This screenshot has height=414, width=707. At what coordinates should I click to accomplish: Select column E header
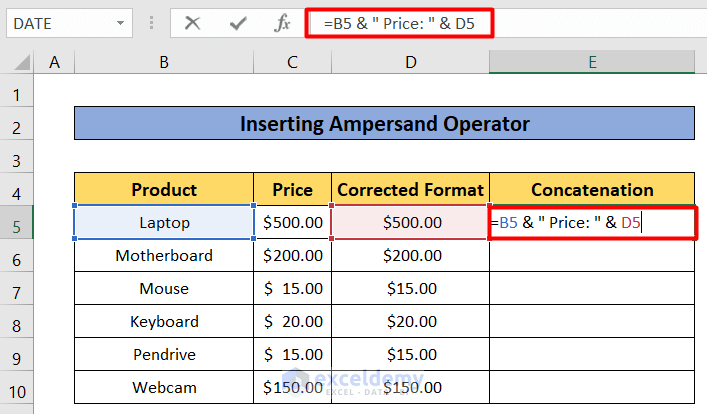[592, 63]
